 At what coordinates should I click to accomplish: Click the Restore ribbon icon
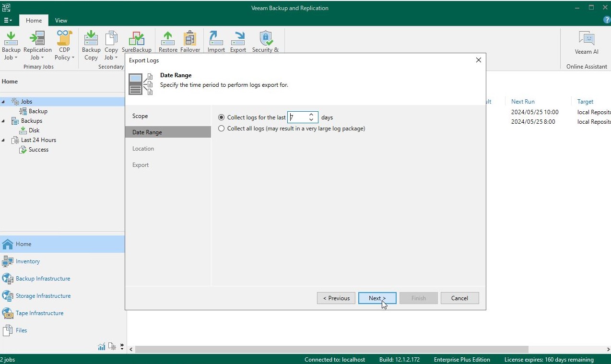pyautogui.click(x=168, y=42)
